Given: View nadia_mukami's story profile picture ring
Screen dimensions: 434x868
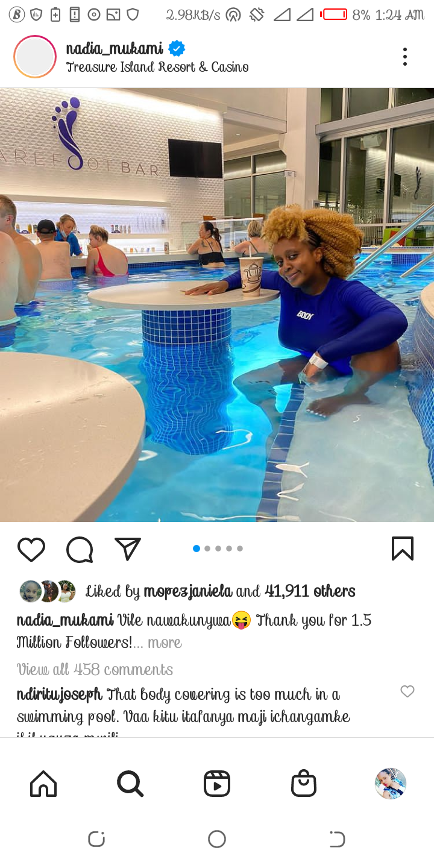Looking at the screenshot, I should pos(35,57).
